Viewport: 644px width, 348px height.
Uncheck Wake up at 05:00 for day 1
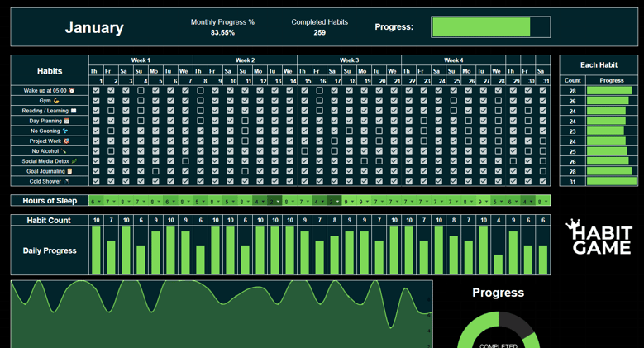click(96, 90)
